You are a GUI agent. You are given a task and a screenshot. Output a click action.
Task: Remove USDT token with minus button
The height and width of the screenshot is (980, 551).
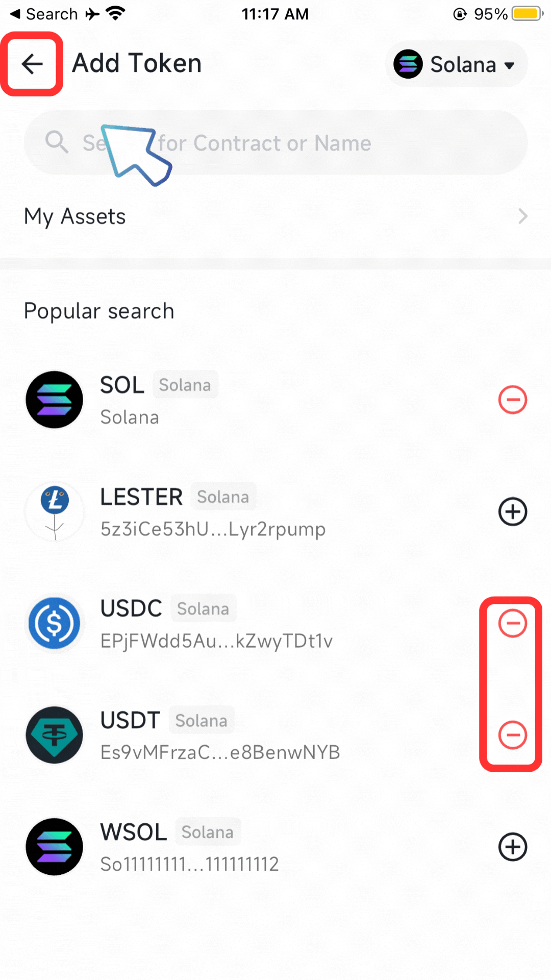[512, 735]
